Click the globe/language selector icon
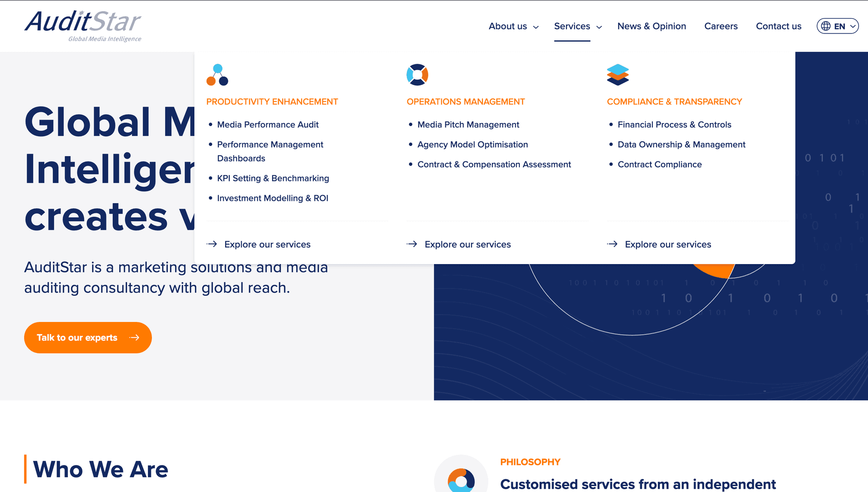The image size is (868, 492). pos(826,26)
